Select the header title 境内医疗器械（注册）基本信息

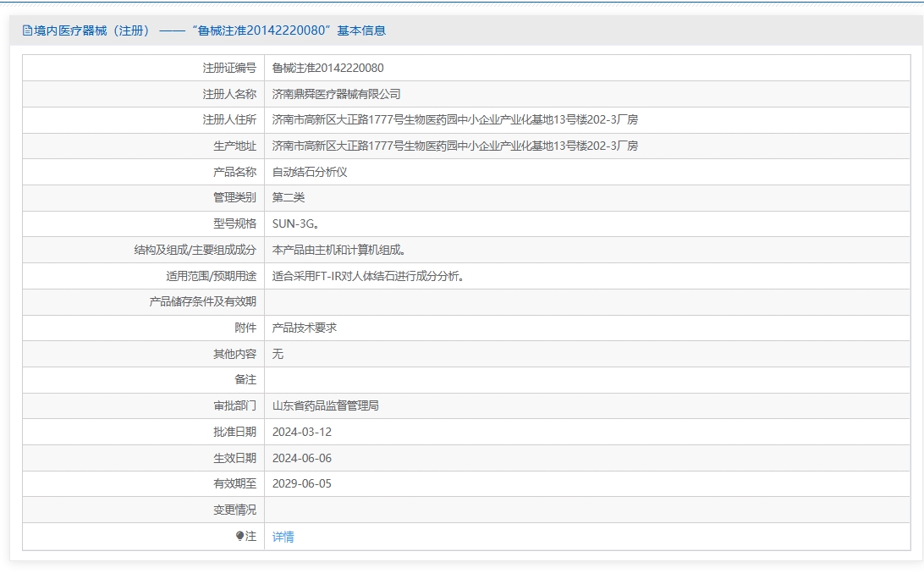(209, 30)
